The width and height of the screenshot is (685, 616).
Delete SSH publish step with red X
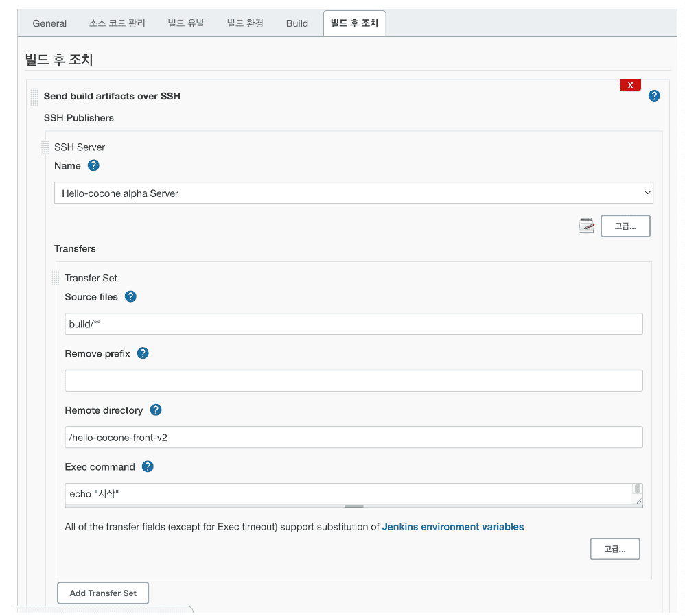pos(630,85)
